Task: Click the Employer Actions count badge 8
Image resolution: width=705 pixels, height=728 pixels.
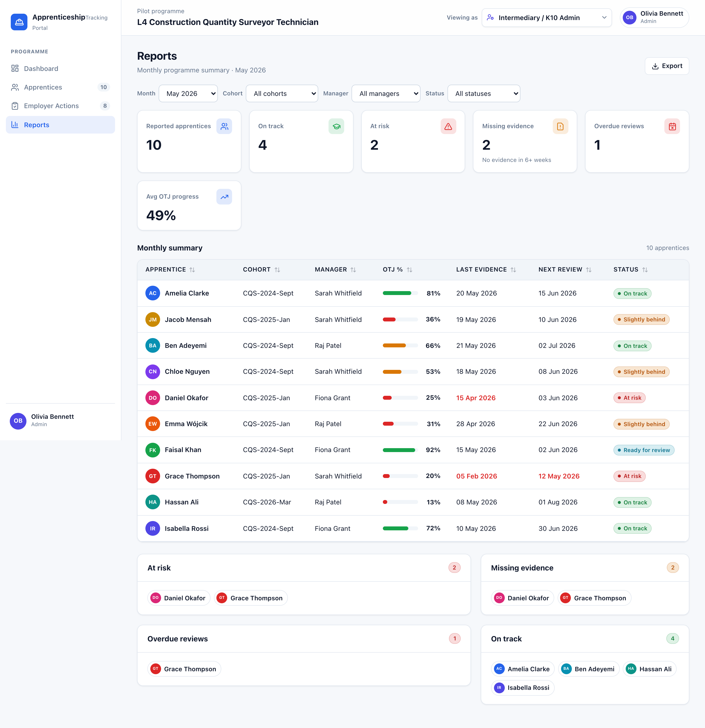Action: 105,106
